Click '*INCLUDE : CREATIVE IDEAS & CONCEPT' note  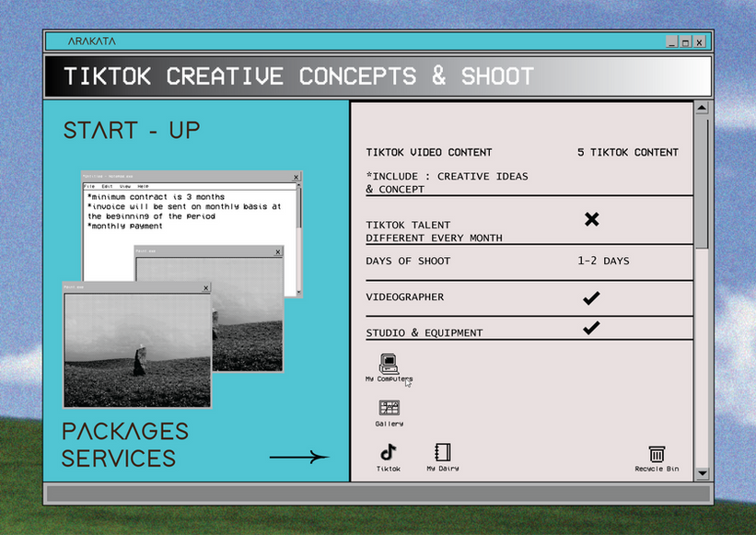click(x=447, y=182)
